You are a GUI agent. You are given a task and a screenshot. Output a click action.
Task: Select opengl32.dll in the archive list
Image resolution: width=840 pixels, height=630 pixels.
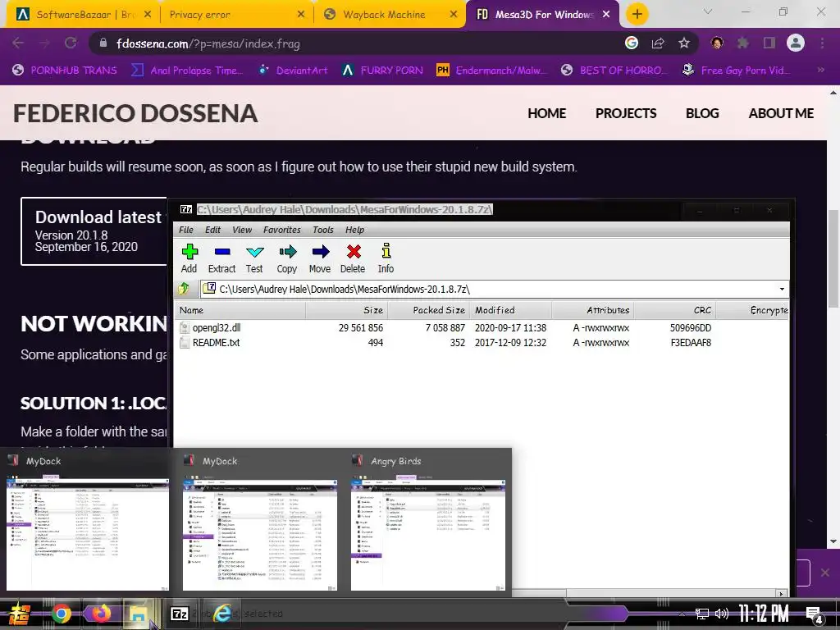[217, 328]
